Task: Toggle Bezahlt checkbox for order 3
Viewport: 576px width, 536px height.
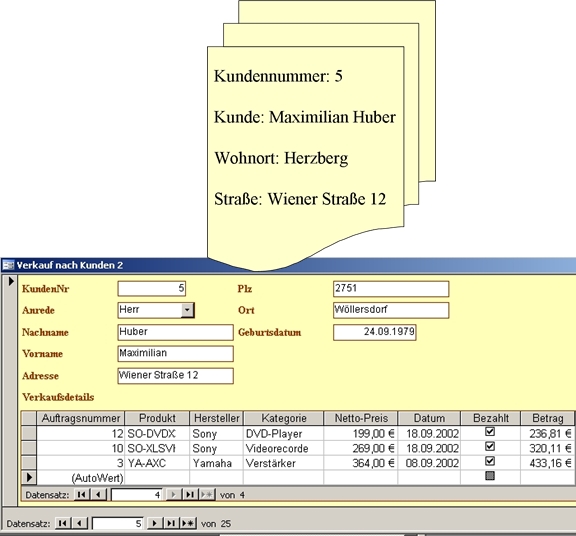Action: pyautogui.click(x=490, y=461)
